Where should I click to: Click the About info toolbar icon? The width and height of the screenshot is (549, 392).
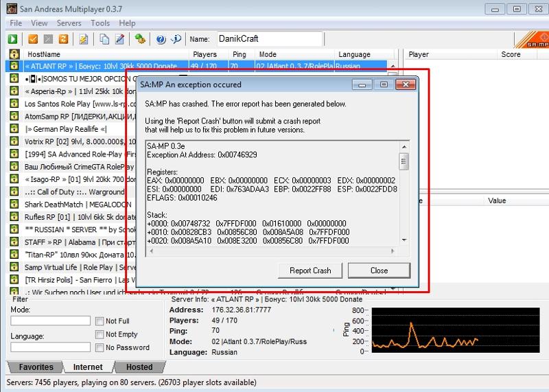click(x=176, y=39)
